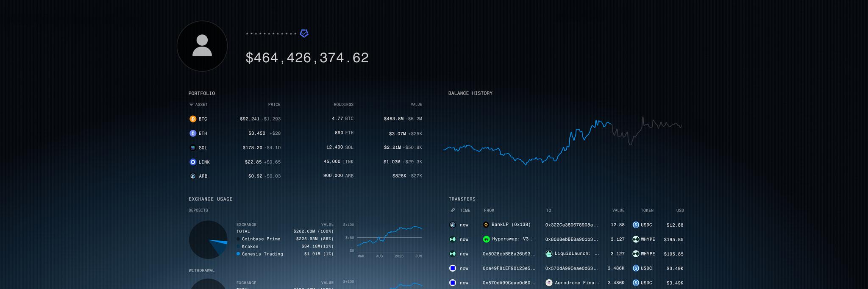Click the USDC token icon in BankLP row
The height and width of the screenshot is (289, 868).
tap(636, 225)
